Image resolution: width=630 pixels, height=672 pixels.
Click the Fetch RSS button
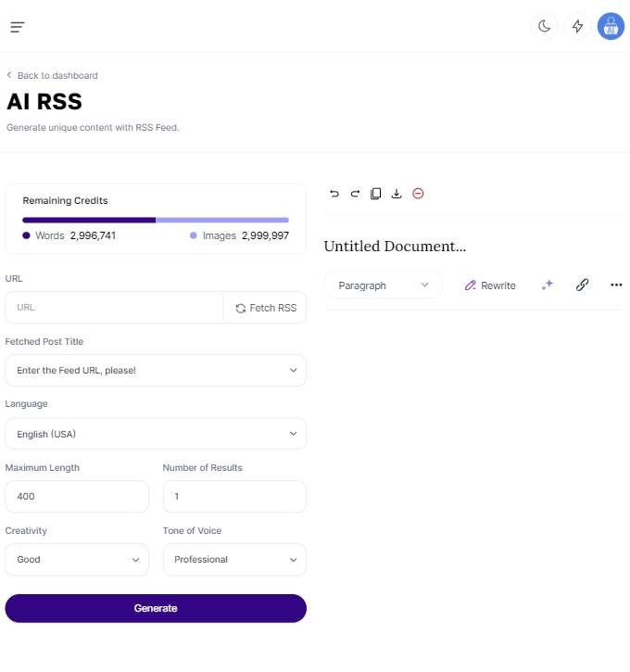266,308
